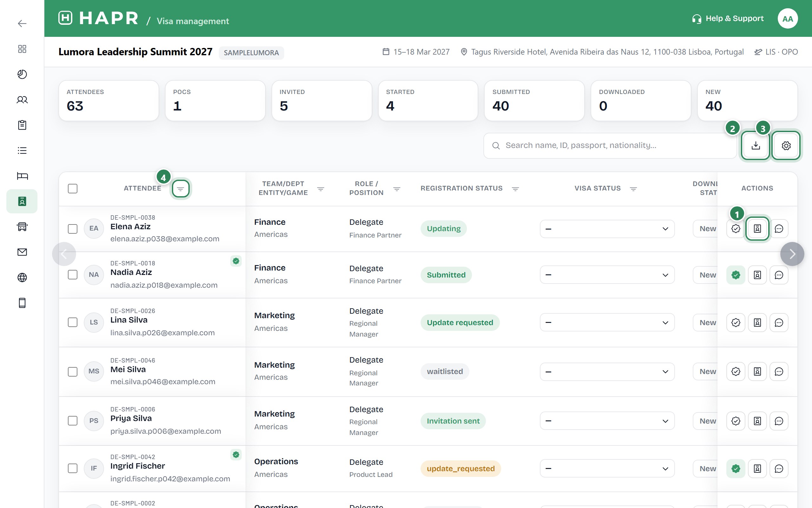Open visa status dropdown for Priya Silva
Screen dimensions: 812x508
point(607,421)
